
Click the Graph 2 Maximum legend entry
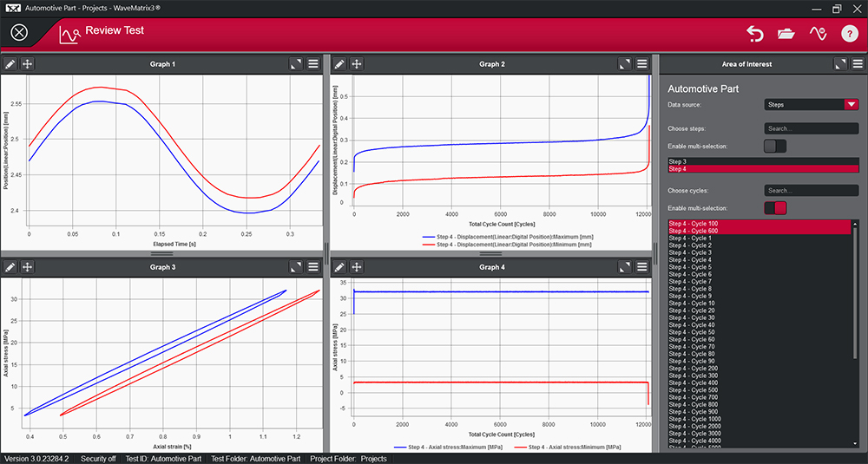[507, 237]
